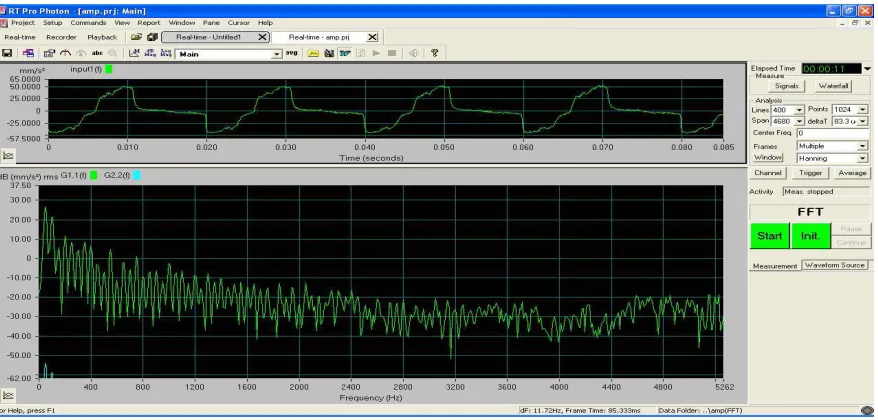Screen dimensions: 878x420
Task: Click the avg toolbar button
Action: [292, 53]
